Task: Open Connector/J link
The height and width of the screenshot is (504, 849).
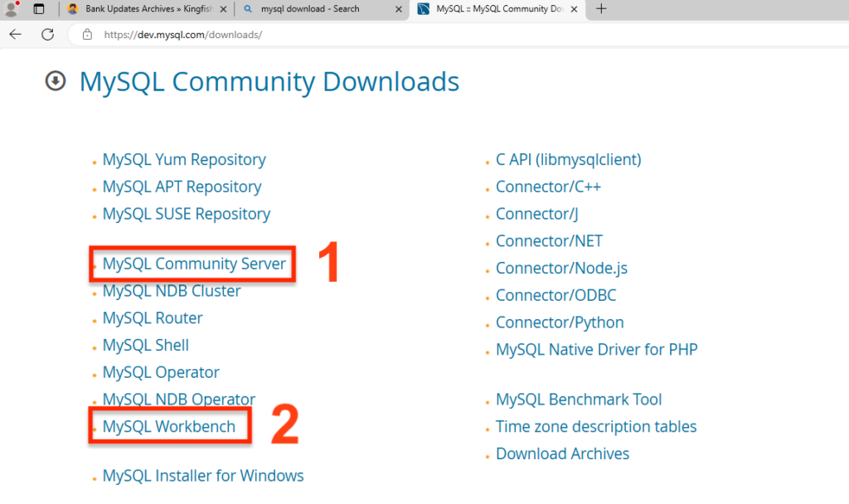Action: coord(537,214)
